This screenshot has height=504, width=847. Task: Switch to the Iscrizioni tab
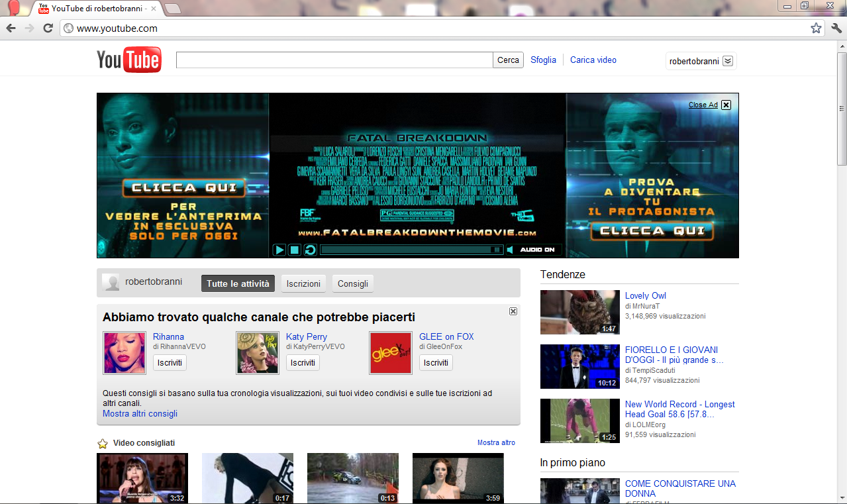(303, 283)
